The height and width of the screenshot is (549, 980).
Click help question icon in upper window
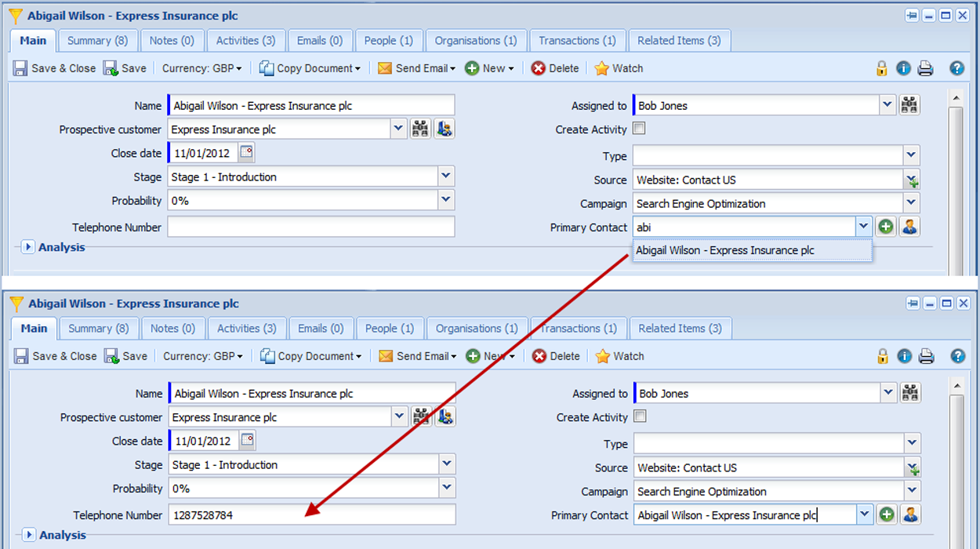(956, 68)
